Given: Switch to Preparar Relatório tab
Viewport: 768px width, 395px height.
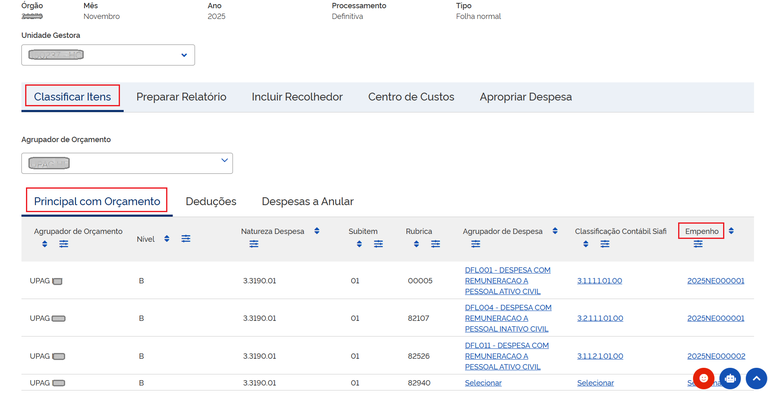Looking at the screenshot, I should click(x=181, y=97).
